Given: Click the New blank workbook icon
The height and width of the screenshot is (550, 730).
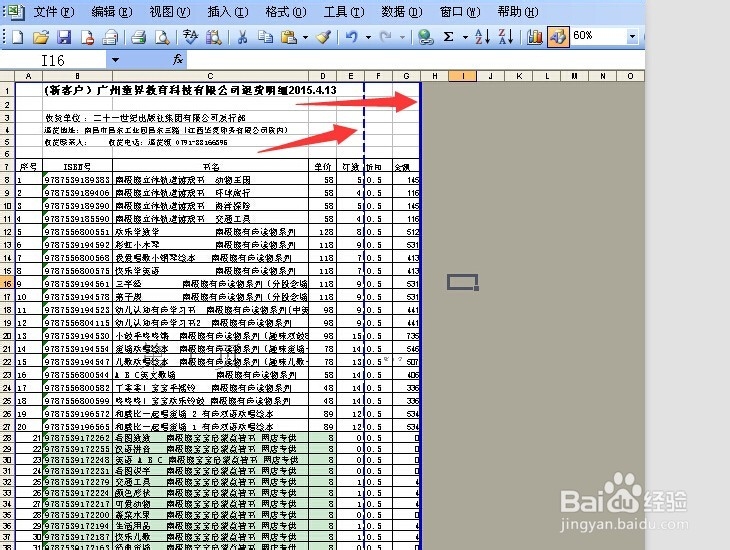Looking at the screenshot, I should (x=18, y=37).
